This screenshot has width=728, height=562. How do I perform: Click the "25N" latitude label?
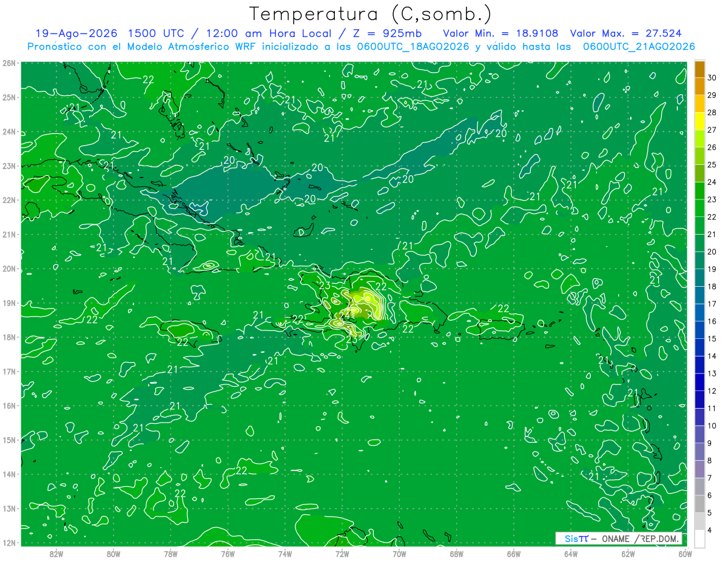pyautogui.click(x=9, y=97)
